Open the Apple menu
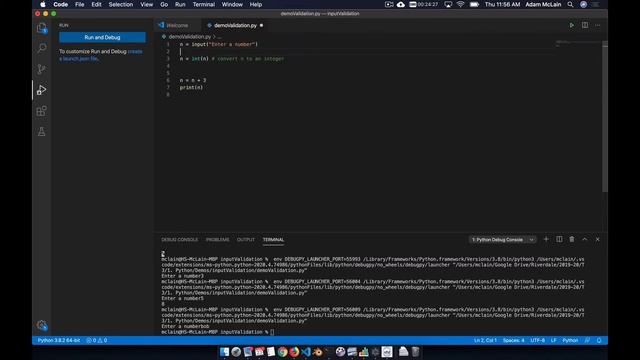Screen dimensions: 640x360 [42, 4]
